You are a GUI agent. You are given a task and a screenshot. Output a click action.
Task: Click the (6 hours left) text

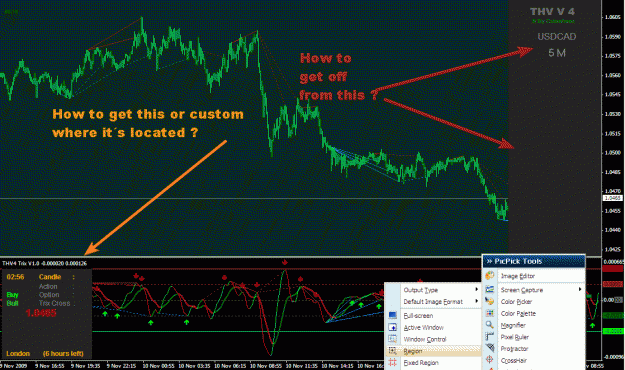[x=63, y=354]
